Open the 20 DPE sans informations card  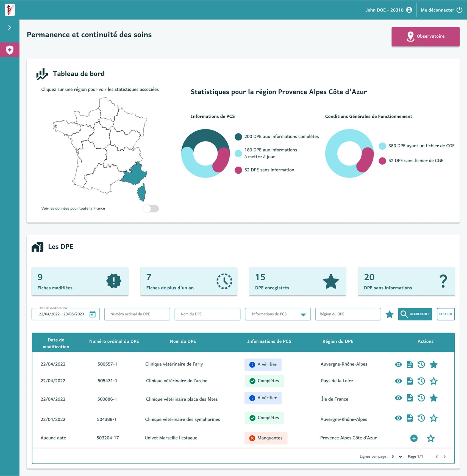(406, 281)
